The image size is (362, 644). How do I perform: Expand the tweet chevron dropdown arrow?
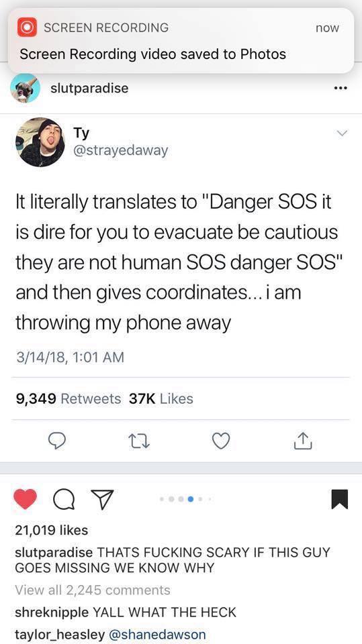(x=342, y=133)
